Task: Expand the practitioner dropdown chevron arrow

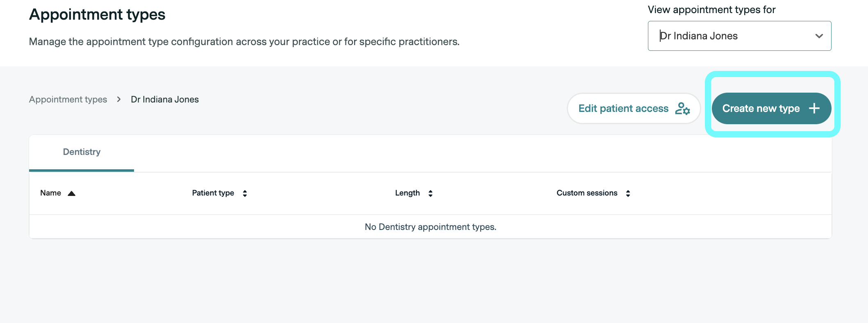Action: (x=819, y=36)
